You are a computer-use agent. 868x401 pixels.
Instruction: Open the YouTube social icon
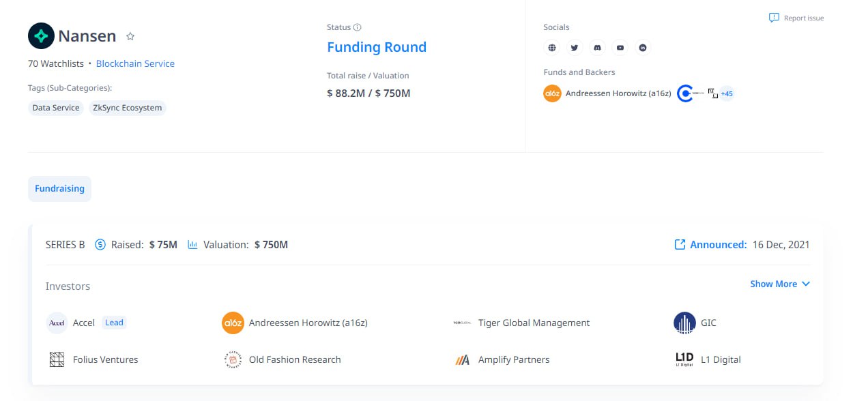tap(620, 48)
